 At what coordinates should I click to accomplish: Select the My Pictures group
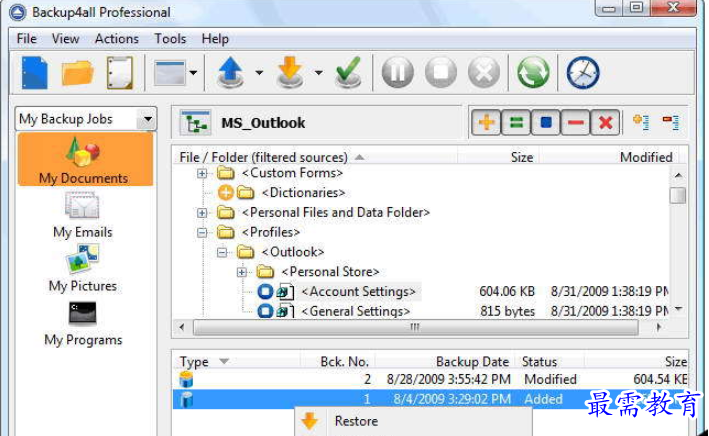[83, 268]
